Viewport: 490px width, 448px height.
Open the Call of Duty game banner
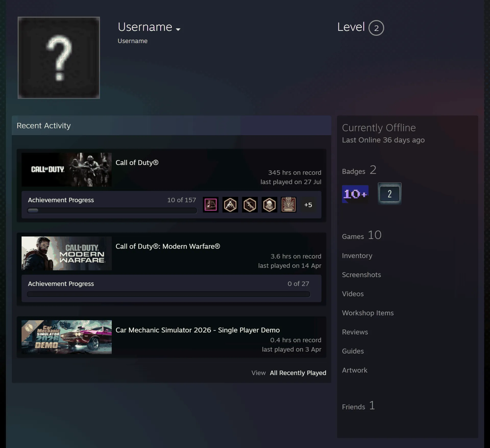(67, 170)
